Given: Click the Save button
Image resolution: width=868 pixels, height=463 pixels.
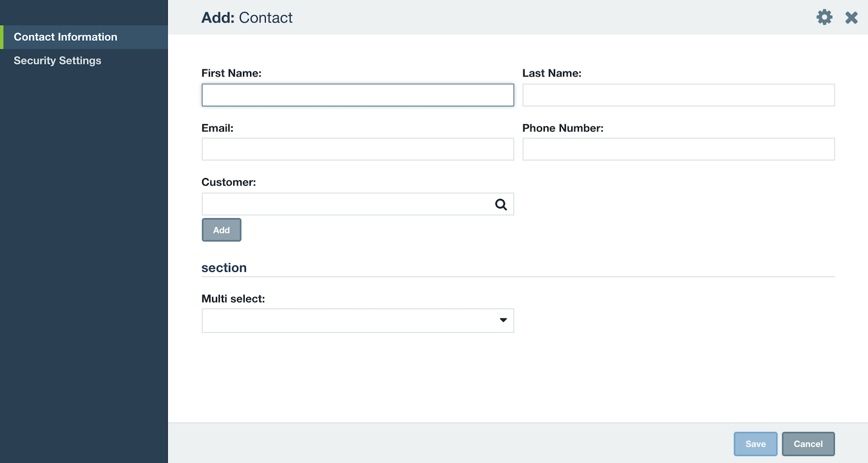Looking at the screenshot, I should pos(756,443).
